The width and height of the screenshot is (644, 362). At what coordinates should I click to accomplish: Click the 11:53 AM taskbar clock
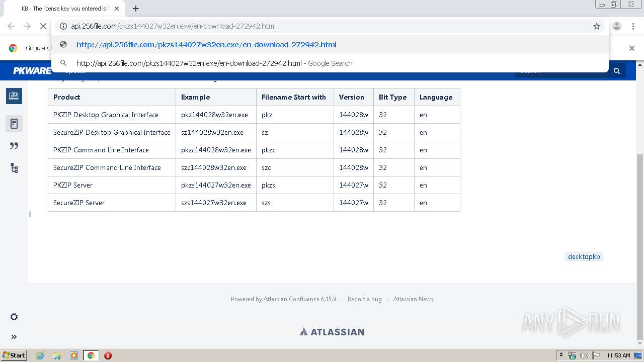(618, 355)
